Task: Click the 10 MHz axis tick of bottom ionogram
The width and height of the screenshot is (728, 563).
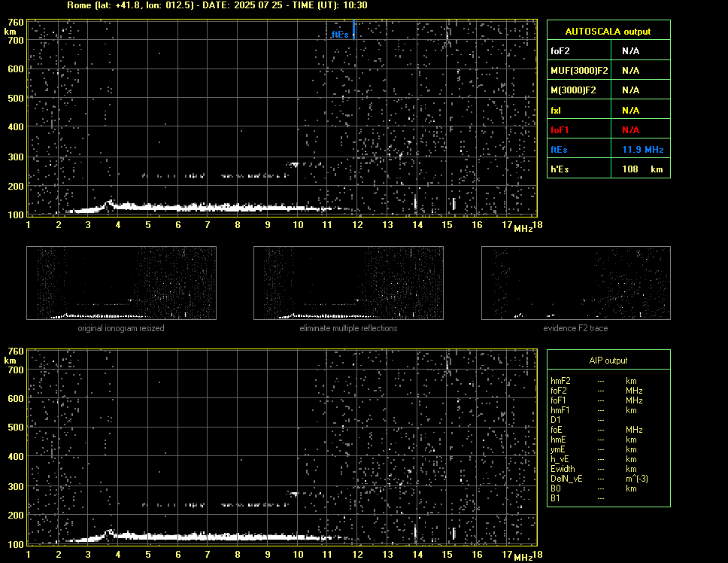Action: (298, 554)
